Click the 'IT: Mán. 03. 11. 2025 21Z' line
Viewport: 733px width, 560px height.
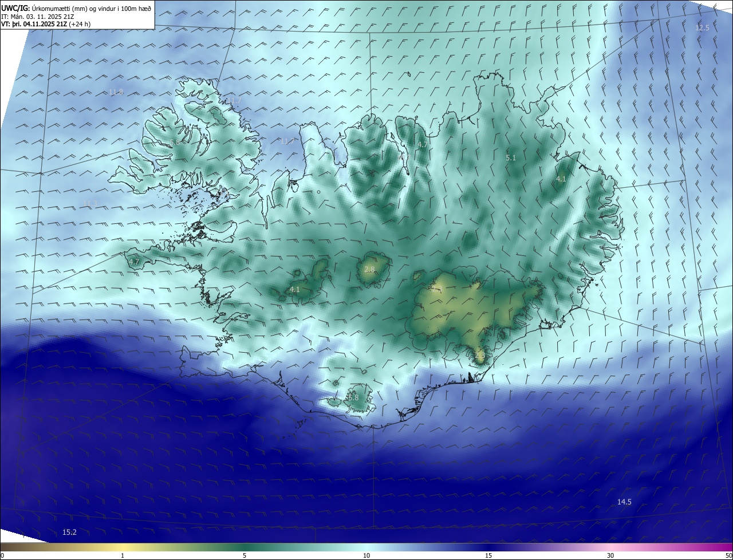(37, 16)
